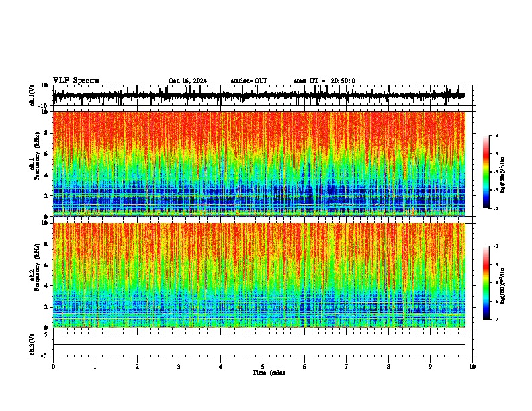Screen dimensions: 532x411
Task: Click the "2" kHz tick of ch.2 spectrogram
Action: pyautogui.click(x=46, y=307)
